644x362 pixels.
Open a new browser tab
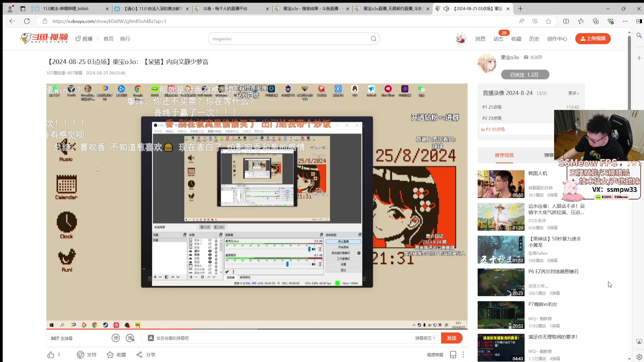[x=520, y=9]
